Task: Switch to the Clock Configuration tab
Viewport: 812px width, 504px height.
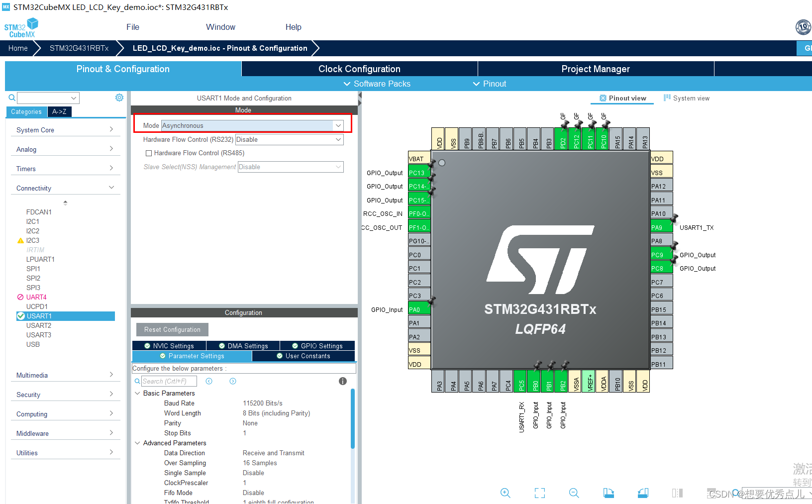Action: pos(359,69)
